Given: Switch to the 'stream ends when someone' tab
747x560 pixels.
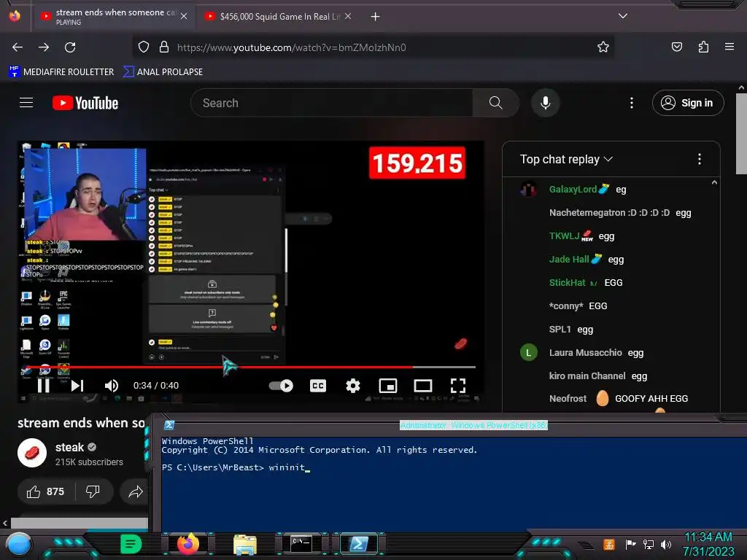Looking at the screenshot, I should point(115,17).
